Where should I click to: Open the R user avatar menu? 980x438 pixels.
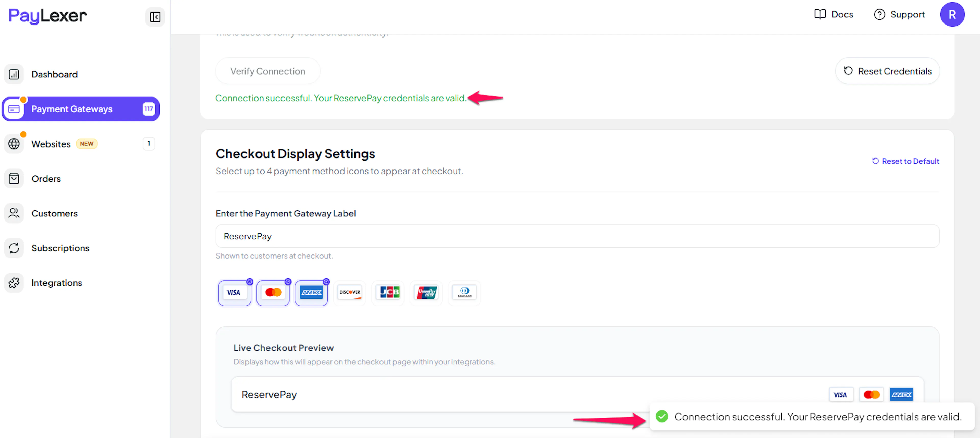(x=952, y=15)
